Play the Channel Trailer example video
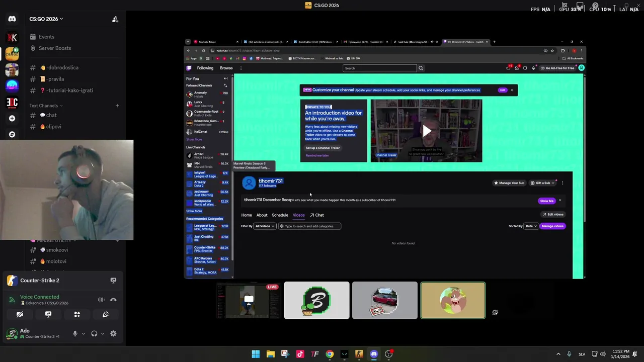Image resolution: width=644 pixels, height=362 pixels. [427, 131]
